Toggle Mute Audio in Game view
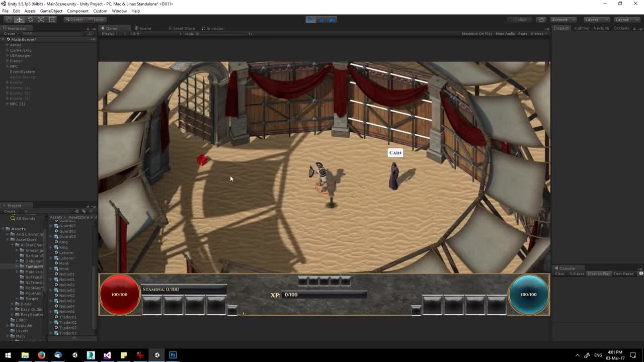This screenshot has width=644, height=362. tap(505, 34)
